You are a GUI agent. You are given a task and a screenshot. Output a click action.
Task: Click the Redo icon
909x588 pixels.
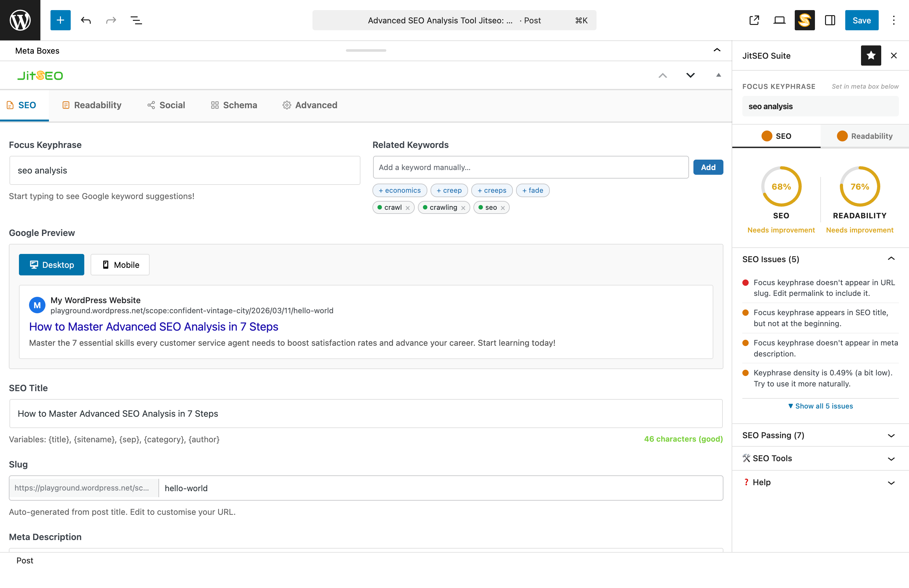tap(111, 20)
